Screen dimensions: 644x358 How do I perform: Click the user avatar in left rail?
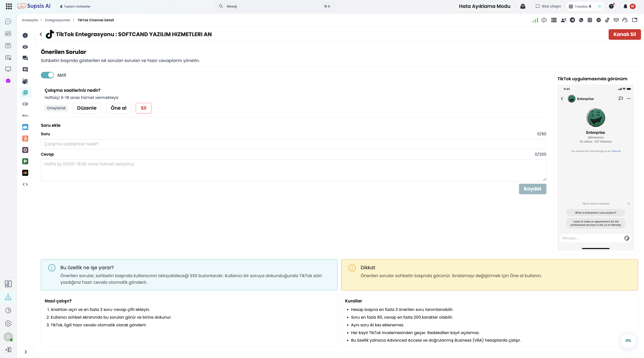click(8, 337)
